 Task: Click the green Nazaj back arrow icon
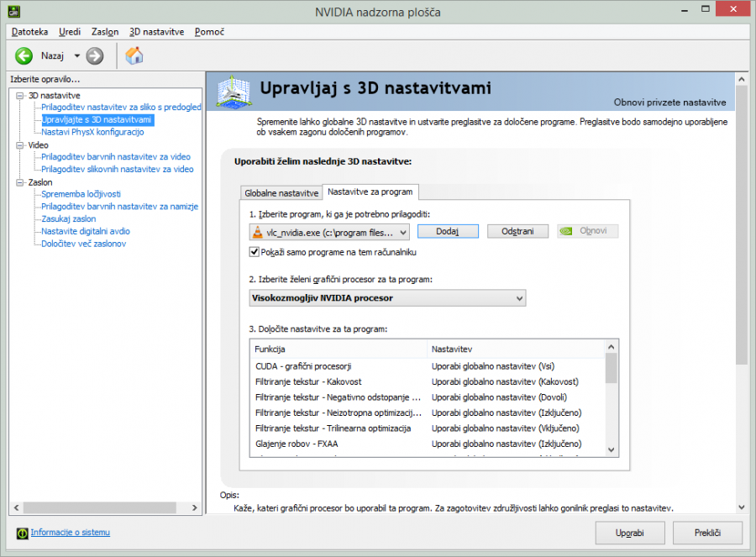(x=24, y=55)
